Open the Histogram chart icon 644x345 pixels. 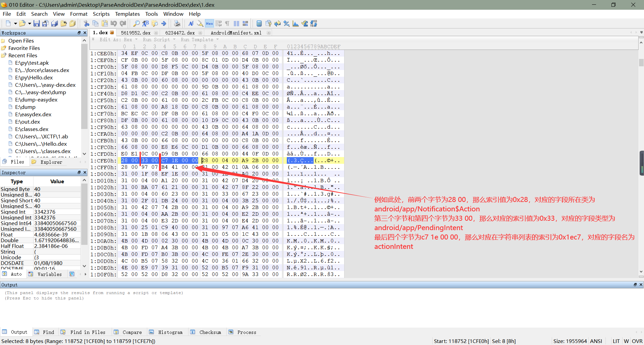296,23
